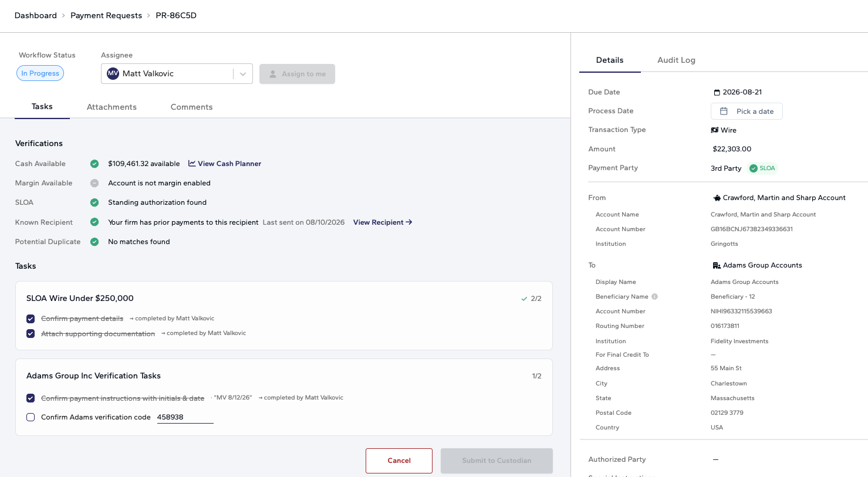
Task: Click the Cash Available green check icon
Action: pyautogui.click(x=94, y=164)
